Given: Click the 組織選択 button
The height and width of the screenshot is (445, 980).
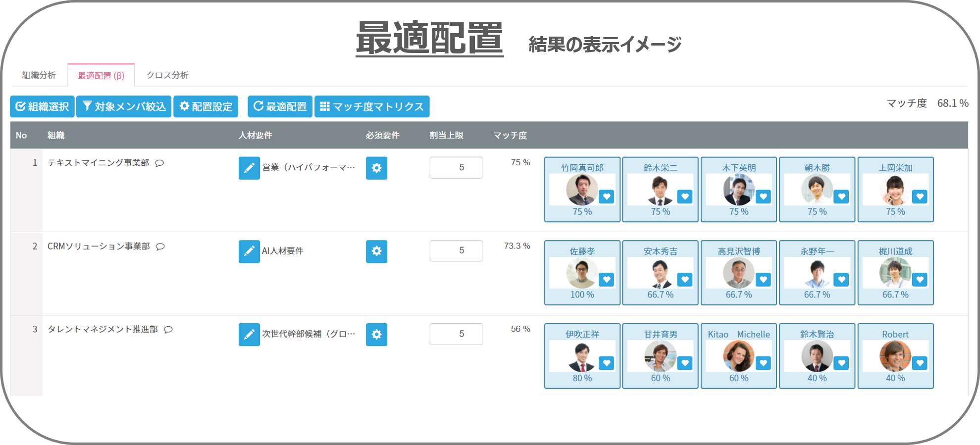Looking at the screenshot, I should pos(43,106).
